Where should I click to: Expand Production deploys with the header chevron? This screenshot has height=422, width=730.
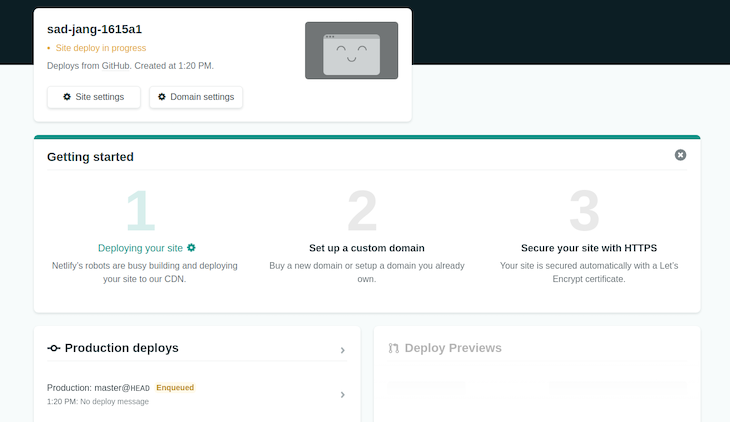[x=342, y=350]
